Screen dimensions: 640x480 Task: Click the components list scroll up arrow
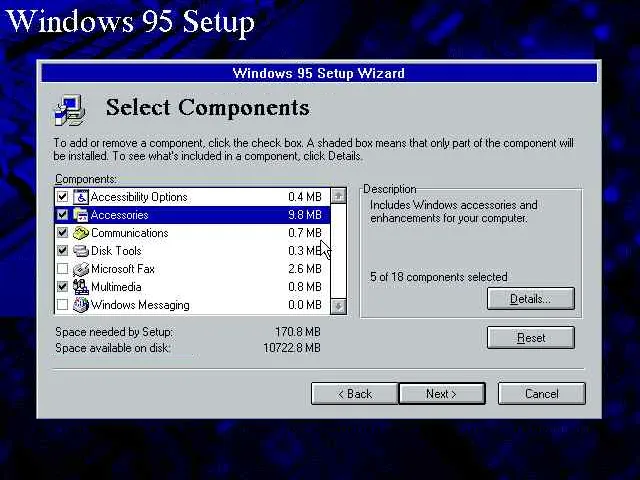[338, 196]
